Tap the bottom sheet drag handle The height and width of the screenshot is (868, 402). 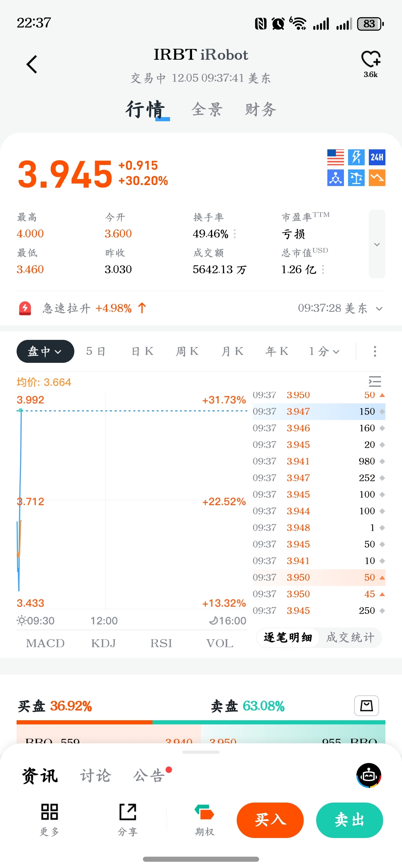(201, 752)
